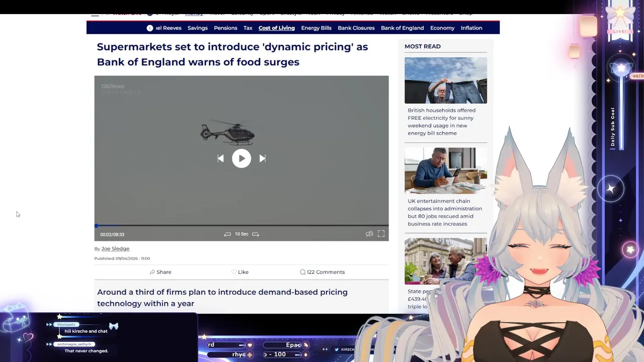Screen dimensions: 644x362
Task: Skip to previous video in player
Action: point(220,158)
